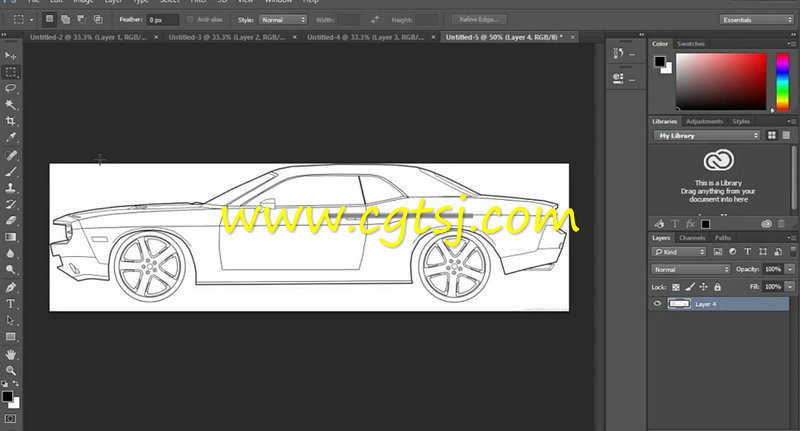
Task: Click the Refine Edge button
Action: pyautogui.click(x=480, y=19)
